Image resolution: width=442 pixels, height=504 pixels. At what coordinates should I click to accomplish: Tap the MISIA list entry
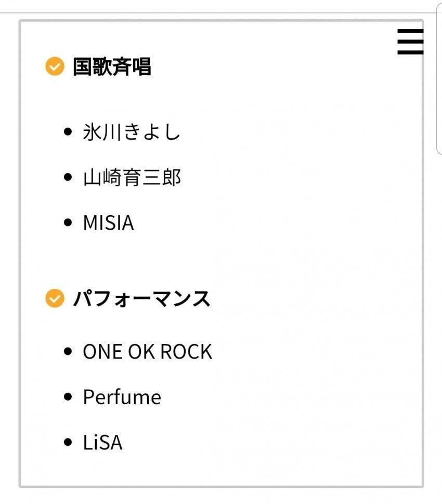[108, 222]
